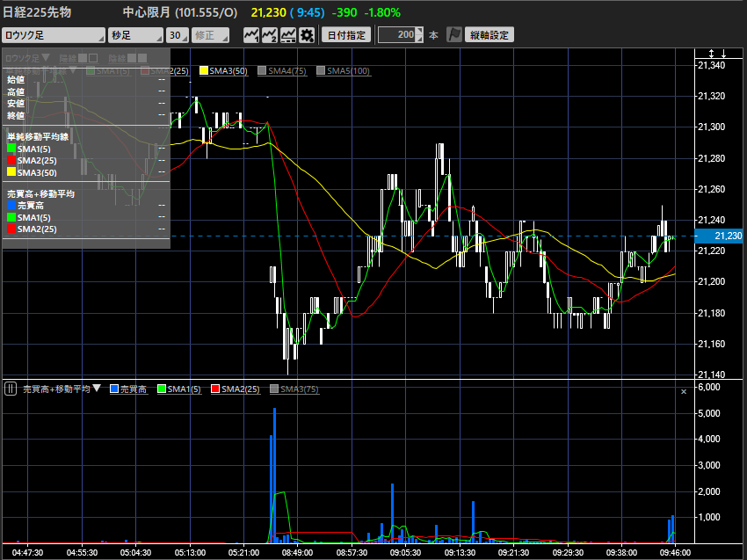Viewport: 747px width, 560px height.
Task: Click the third chart display icon in toolbar
Action: (288, 35)
